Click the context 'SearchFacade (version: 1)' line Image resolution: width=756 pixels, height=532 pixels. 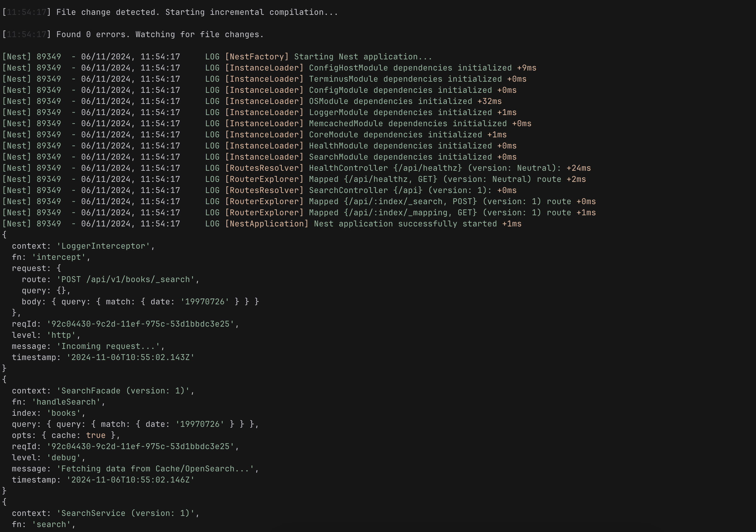103,391
